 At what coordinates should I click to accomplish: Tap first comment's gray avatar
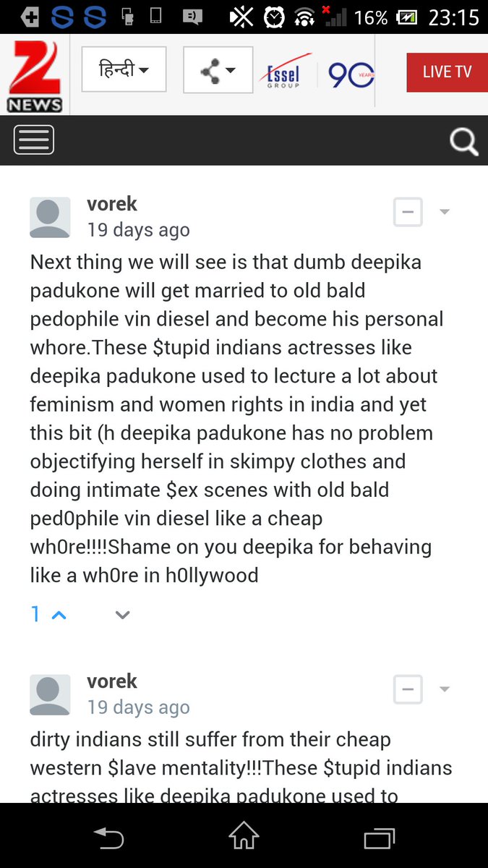[50, 217]
